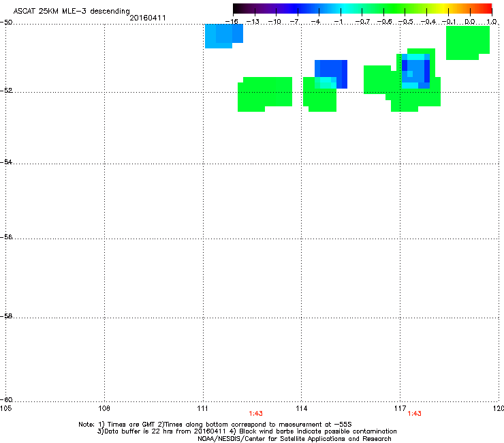The image size is (504, 443).
Task: Click the color bar tick label -16
Action: (232, 22)
